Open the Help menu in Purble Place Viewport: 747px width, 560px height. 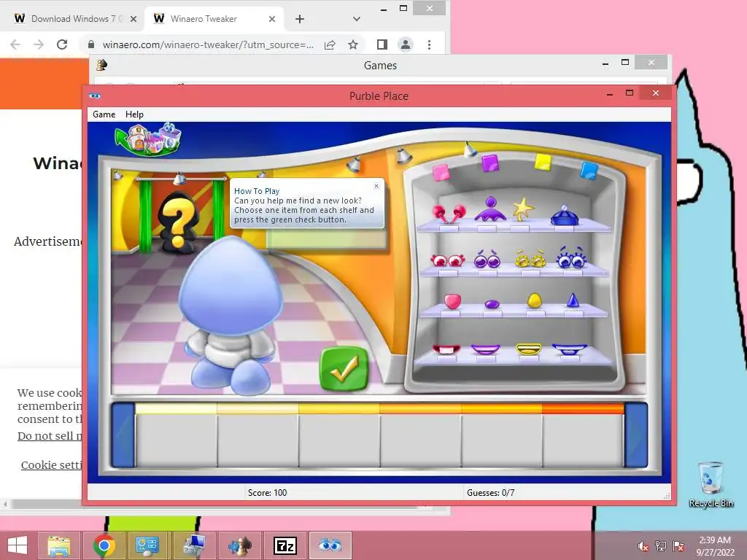[x=134, y=114]
